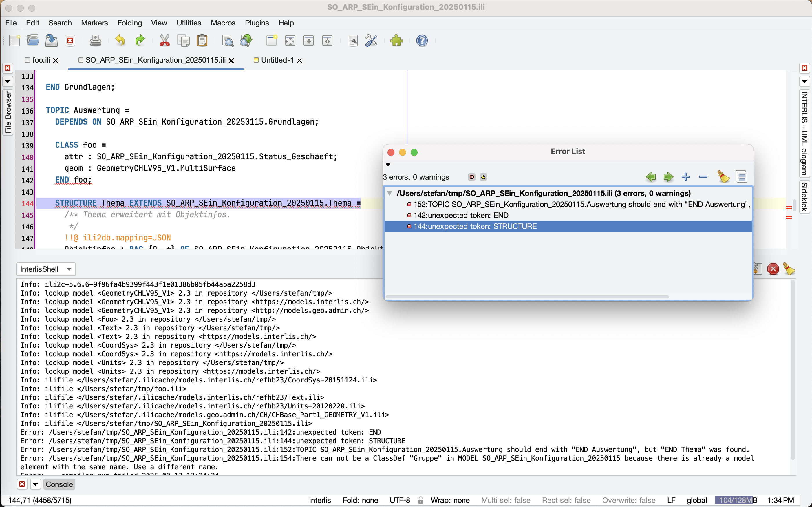Viewport: 812px width, 507px height.
Task: Click the Print toolbar icon
Action: point(95,41)
